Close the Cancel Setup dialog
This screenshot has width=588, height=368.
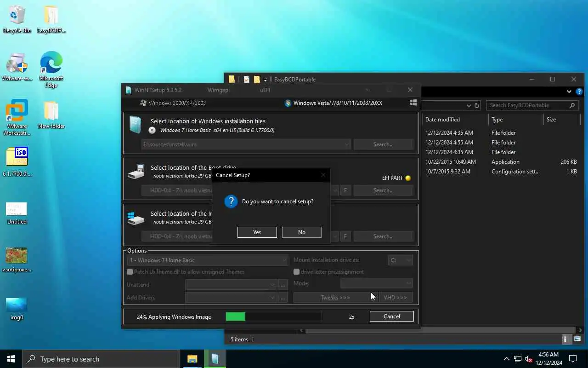click(x=323, y=175)
